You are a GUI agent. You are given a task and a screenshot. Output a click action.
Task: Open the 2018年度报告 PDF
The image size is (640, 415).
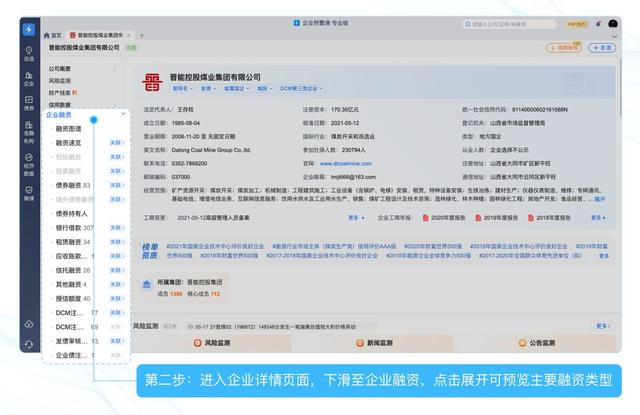tap(549, 218)
